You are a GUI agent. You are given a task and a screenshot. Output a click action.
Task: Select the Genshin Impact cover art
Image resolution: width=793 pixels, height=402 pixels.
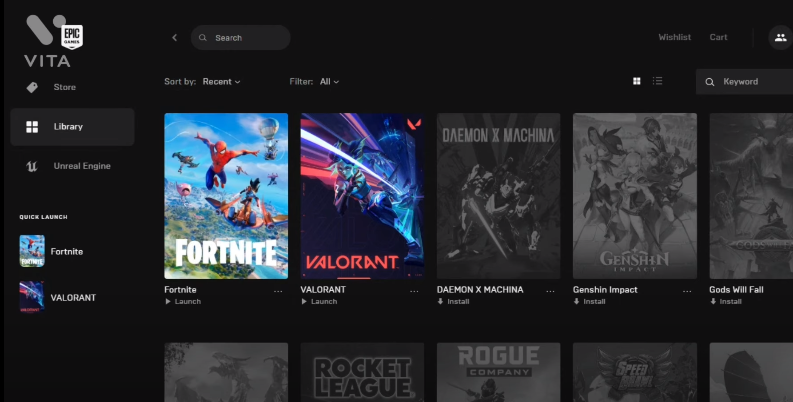tap(635, 196)
